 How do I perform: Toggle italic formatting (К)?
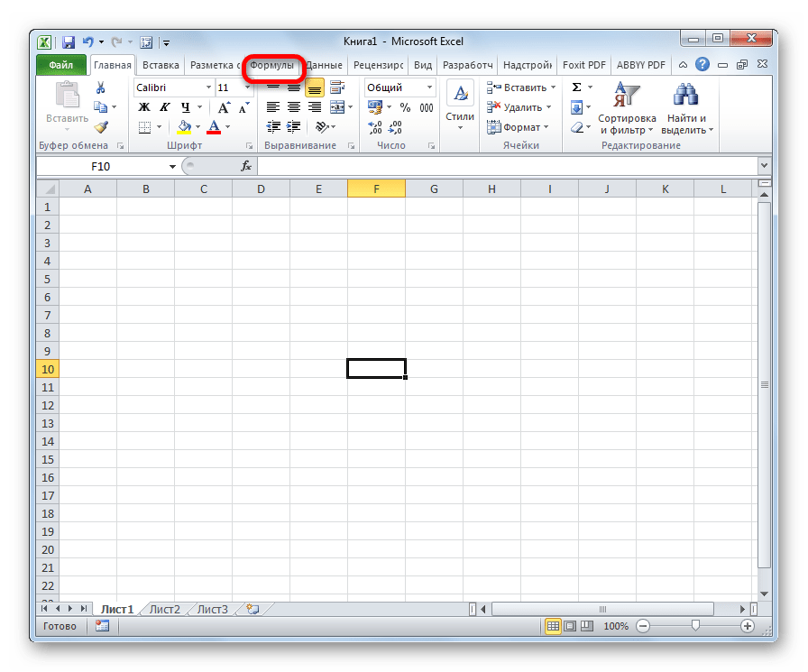coord(163,107)
